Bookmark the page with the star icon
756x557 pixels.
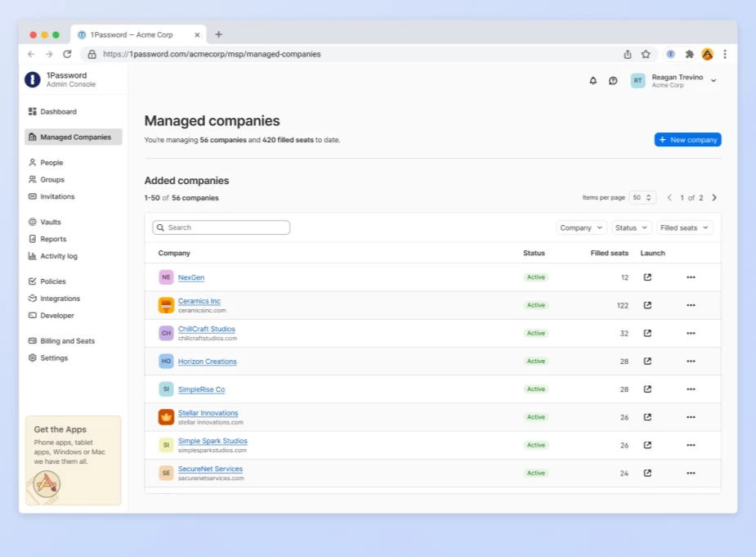click(x=646, y=54)
